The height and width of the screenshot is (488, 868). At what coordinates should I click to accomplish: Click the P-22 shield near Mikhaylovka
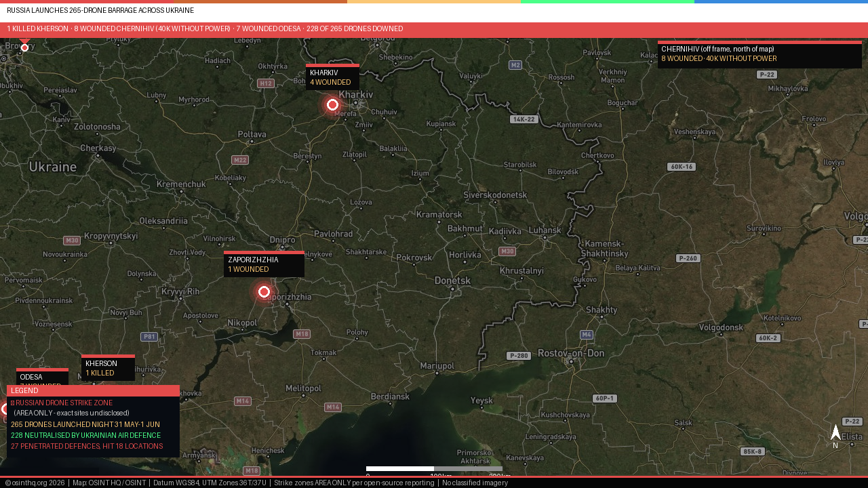(767, 75)
